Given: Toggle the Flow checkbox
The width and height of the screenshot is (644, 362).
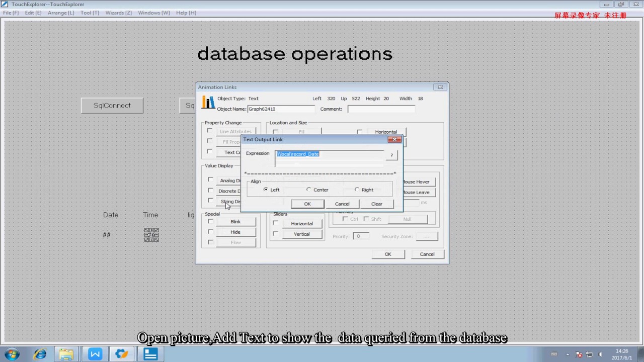Looking at the screenshot, I should [x=210, y=242].
